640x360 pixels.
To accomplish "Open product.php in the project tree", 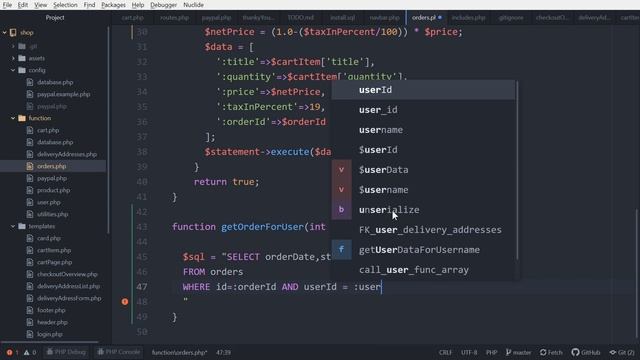I will tap(53, 190).
